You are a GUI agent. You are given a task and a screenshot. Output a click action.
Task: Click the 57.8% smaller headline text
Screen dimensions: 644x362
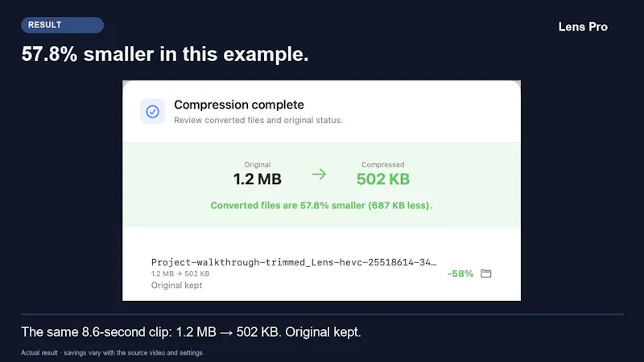pos(165,54)
